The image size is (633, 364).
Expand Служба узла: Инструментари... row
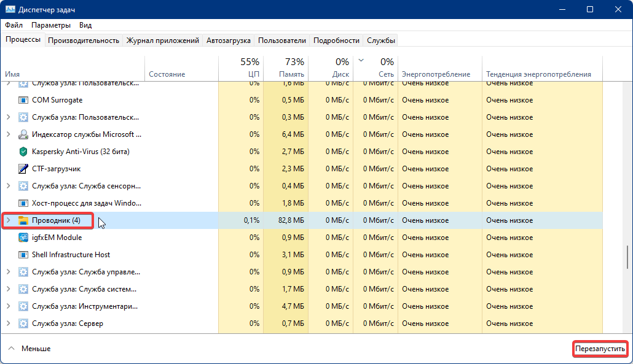8,306
